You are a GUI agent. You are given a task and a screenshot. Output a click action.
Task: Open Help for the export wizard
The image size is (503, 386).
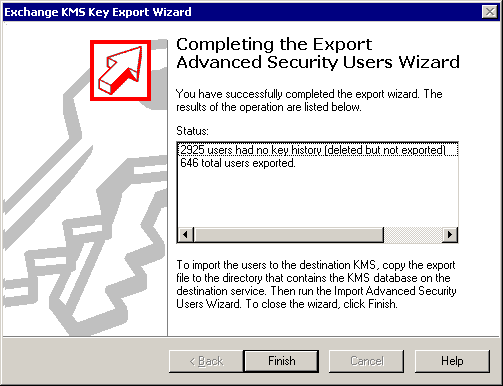452,361
